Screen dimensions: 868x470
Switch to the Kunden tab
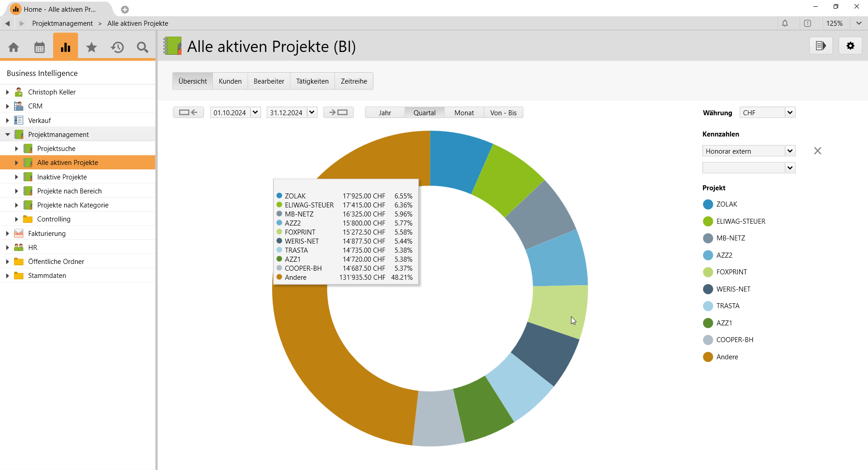(230, 81)
